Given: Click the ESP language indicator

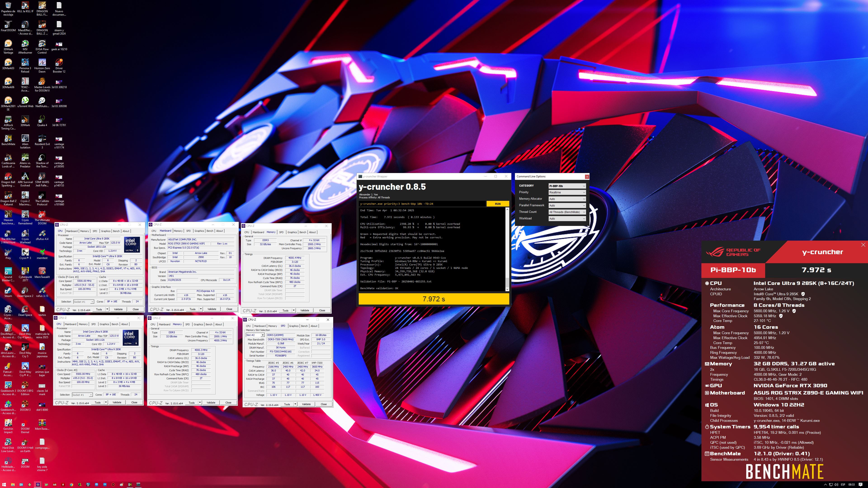Looking at the screenshot, I should 843,485.
